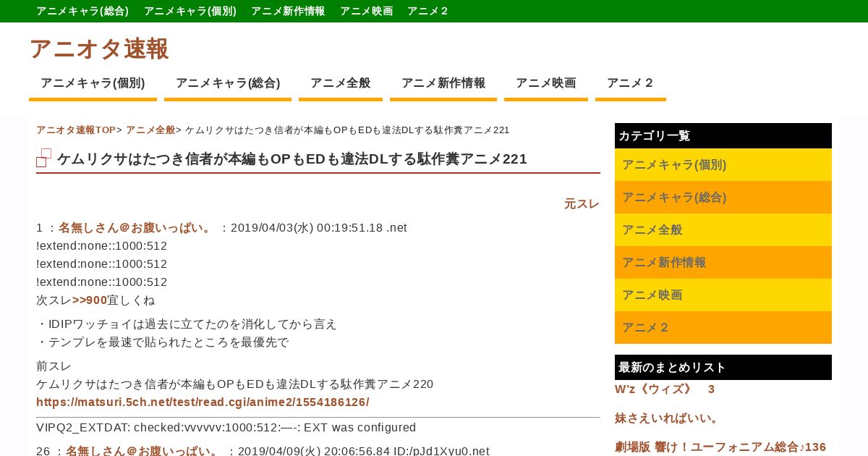The height and width of the screenshot is (456, 868).
Task: Click post 1 timestamp 2019/04/03(水) 00:19:51.18
Action: coord(307,228)
